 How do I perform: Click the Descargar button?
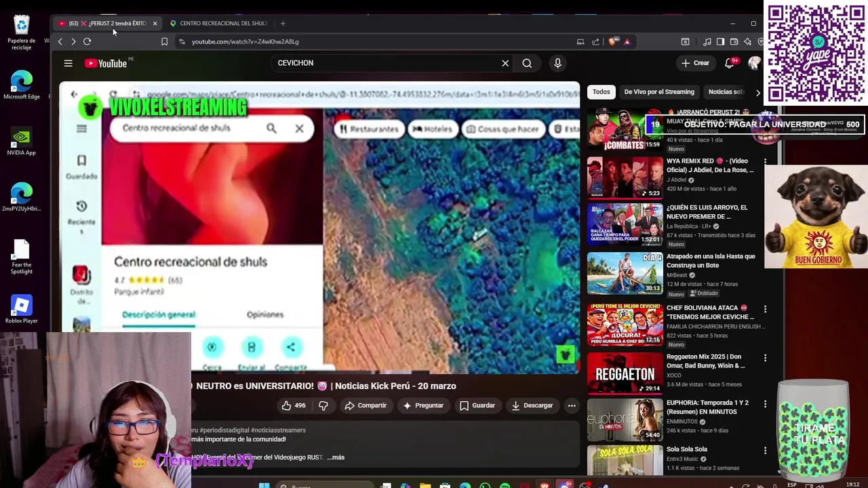532,405
